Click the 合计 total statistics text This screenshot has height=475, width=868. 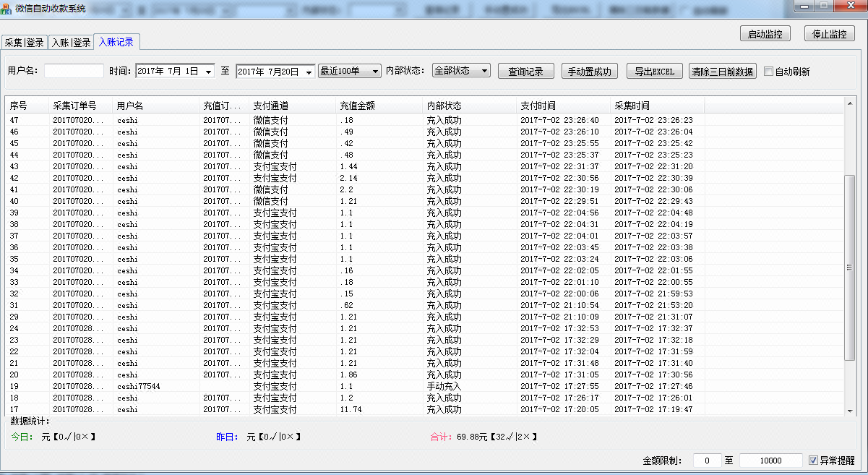[484, 437]
